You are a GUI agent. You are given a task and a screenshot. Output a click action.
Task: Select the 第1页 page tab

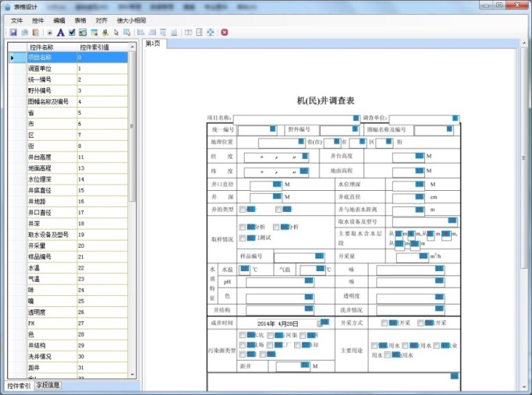pyautogui.click(x=153, y=43)
